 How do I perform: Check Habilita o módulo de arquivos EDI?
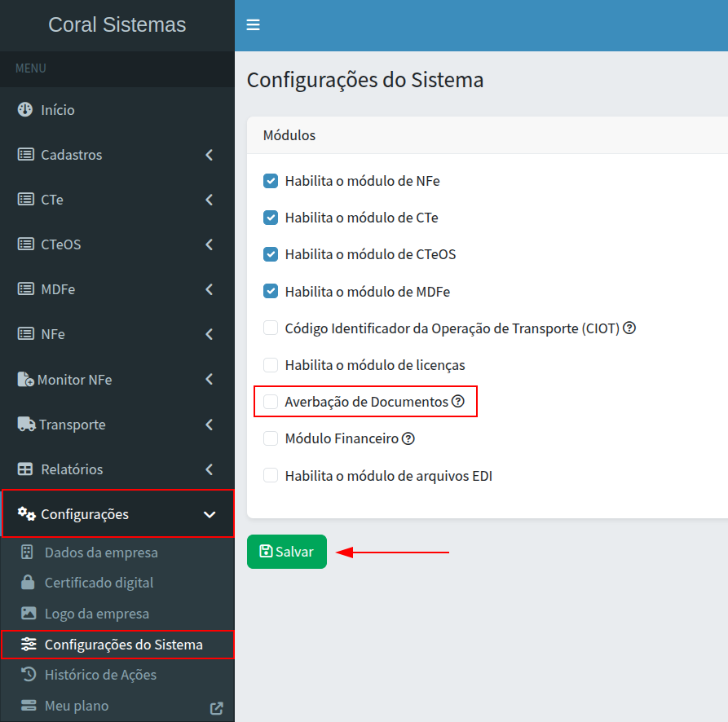(x=271, y=476)
